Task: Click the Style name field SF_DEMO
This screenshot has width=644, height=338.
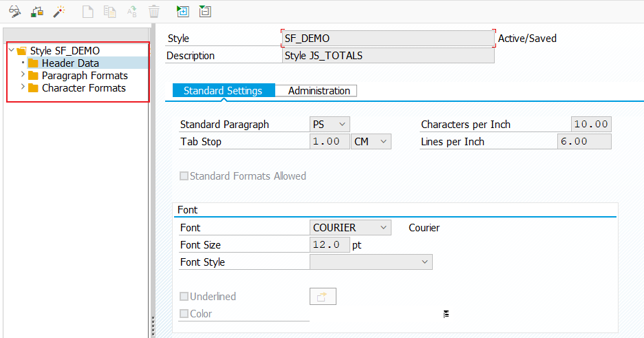Action: pyautogui.click(x=388, y=38)
